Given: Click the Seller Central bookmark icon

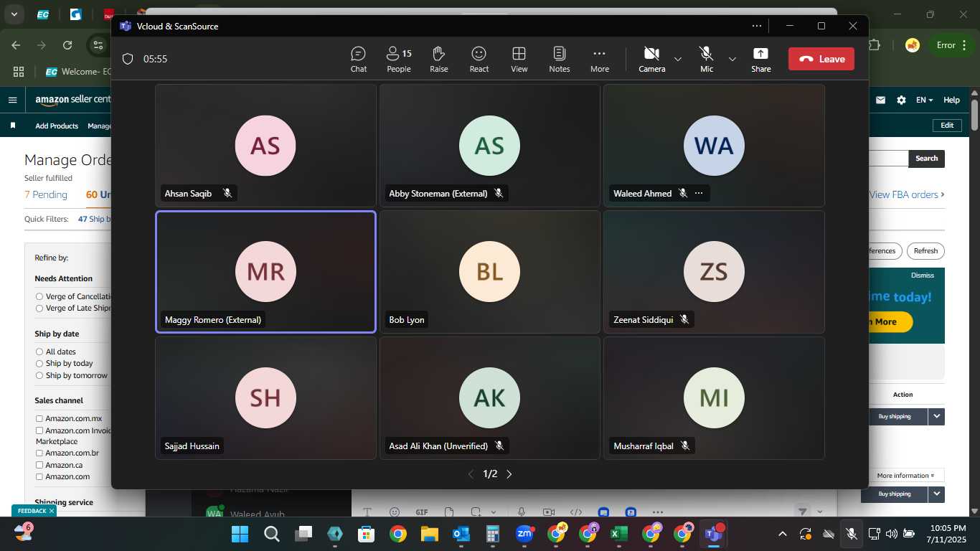Looking at the screenshot, I should (x=12, y=126).
